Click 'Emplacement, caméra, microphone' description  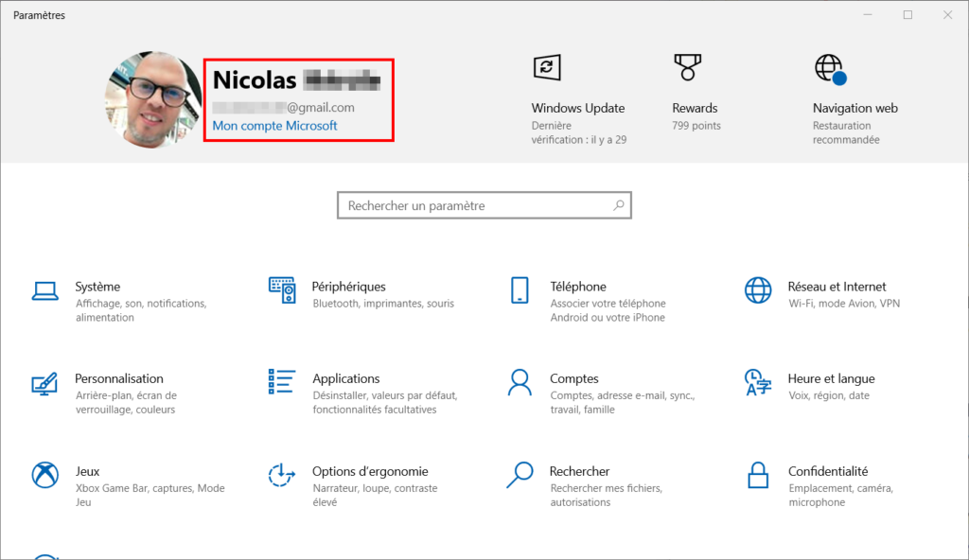tap(841, 495)
